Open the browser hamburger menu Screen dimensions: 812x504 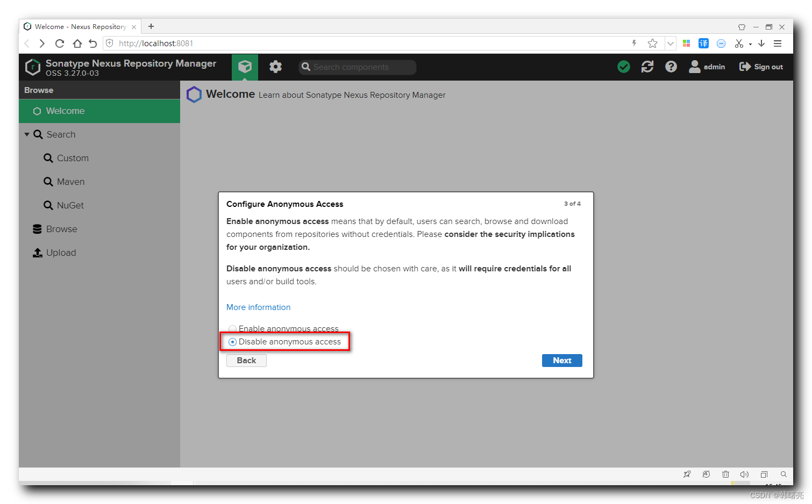(x=778, y=44)
